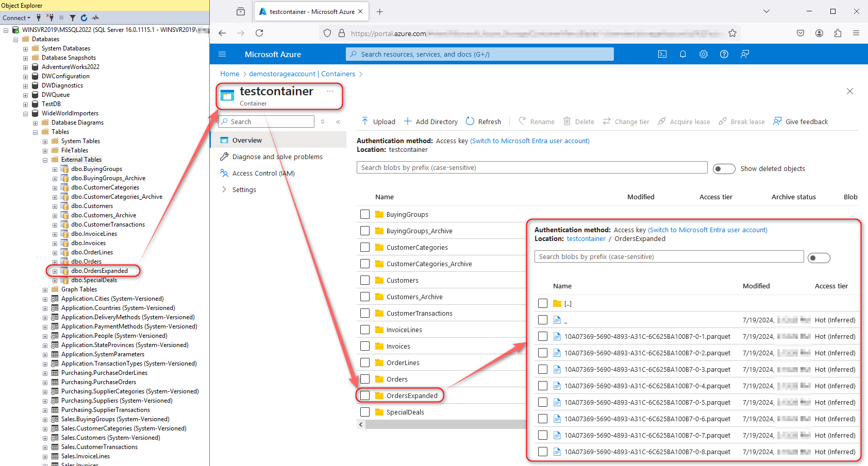Click Upload in container toolbar
Screen dimensions: 868x466
(x=378, y=122)
